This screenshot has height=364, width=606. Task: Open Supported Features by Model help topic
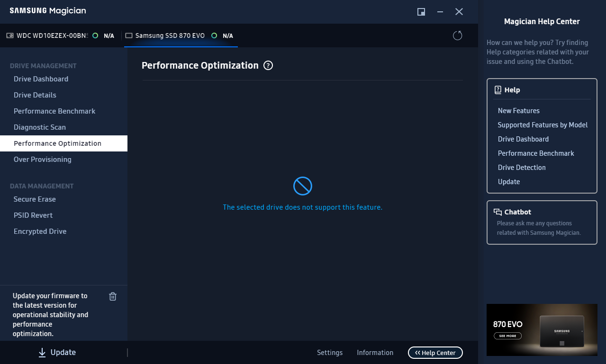[543, 125]
